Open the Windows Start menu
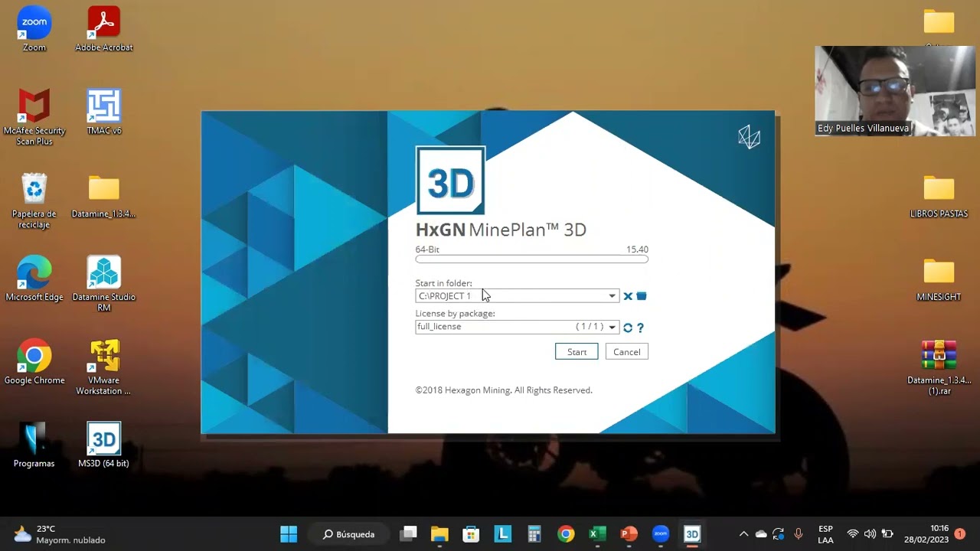 [x=289, y=534]
